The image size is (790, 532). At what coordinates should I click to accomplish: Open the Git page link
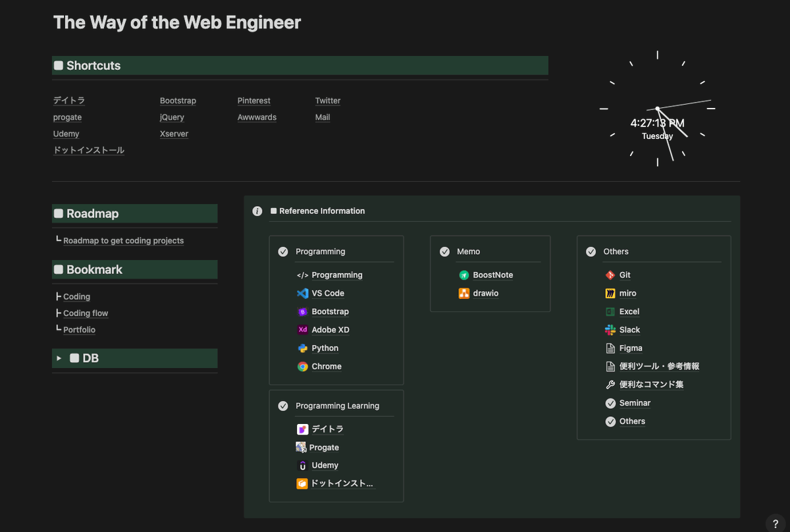click(625, 275)
